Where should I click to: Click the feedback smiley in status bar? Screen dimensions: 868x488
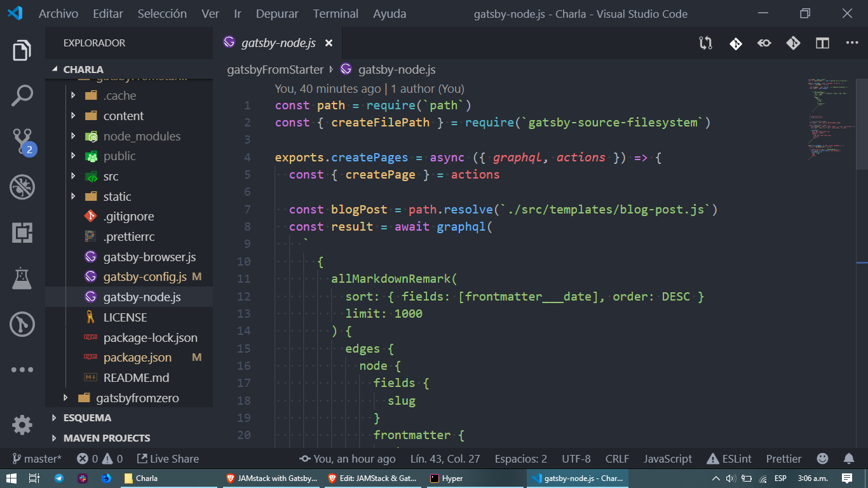click(822, 459)
